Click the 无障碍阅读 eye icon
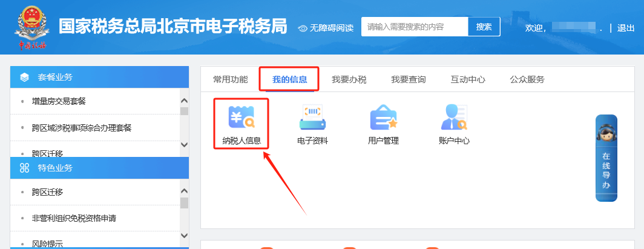 (303, 28)
